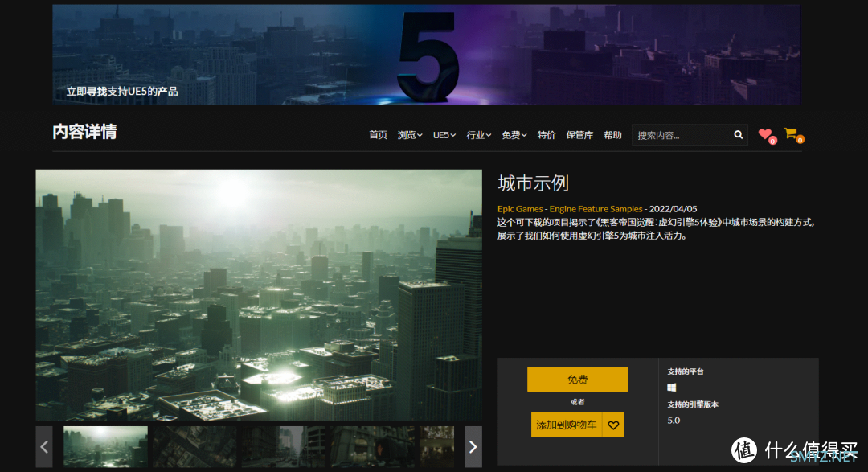Select the first city skyline thumbnail
The height and width of the screenshot is (472, 868).
point(106,446)
